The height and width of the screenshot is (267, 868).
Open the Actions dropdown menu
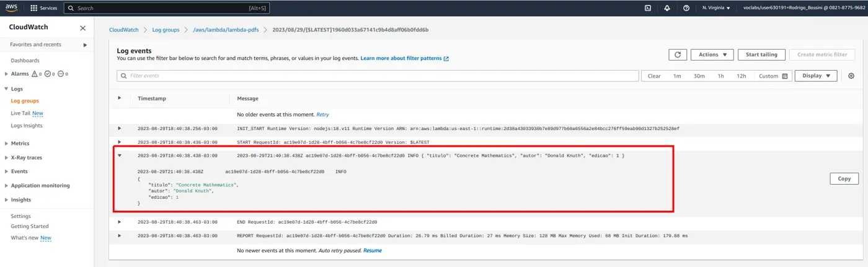pos(712,55)
